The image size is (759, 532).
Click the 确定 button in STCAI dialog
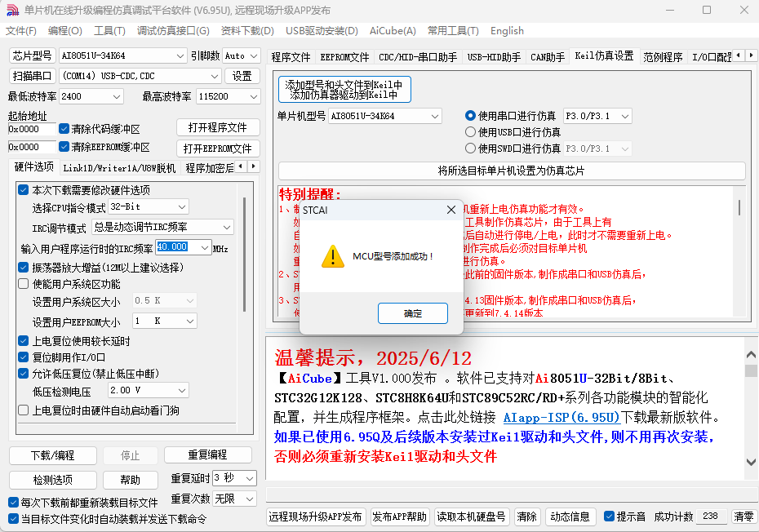(412, 313)
